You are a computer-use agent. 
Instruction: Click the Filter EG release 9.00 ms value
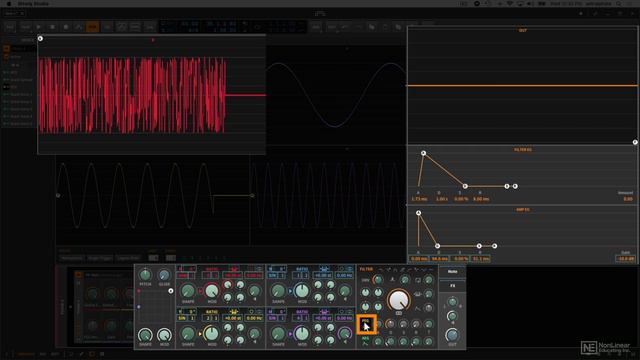pyautogui.click(x=481, y=199)
